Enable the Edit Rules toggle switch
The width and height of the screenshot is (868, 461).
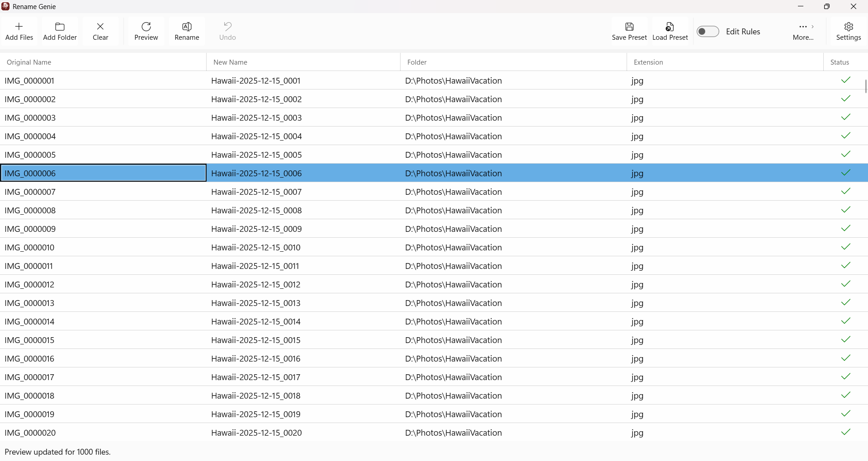707,31
